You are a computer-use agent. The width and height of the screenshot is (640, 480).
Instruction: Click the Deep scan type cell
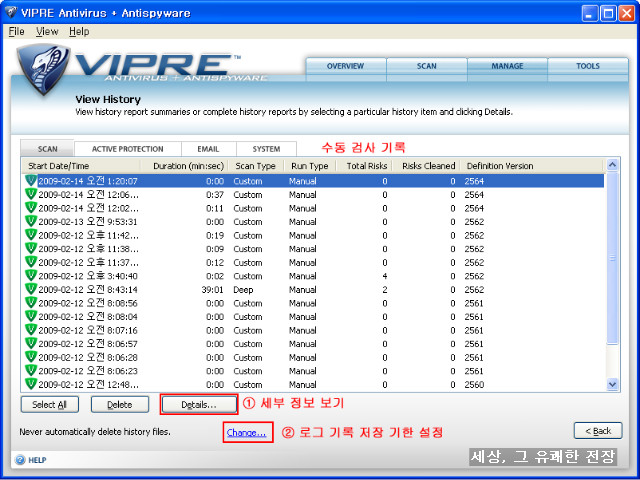243,290
